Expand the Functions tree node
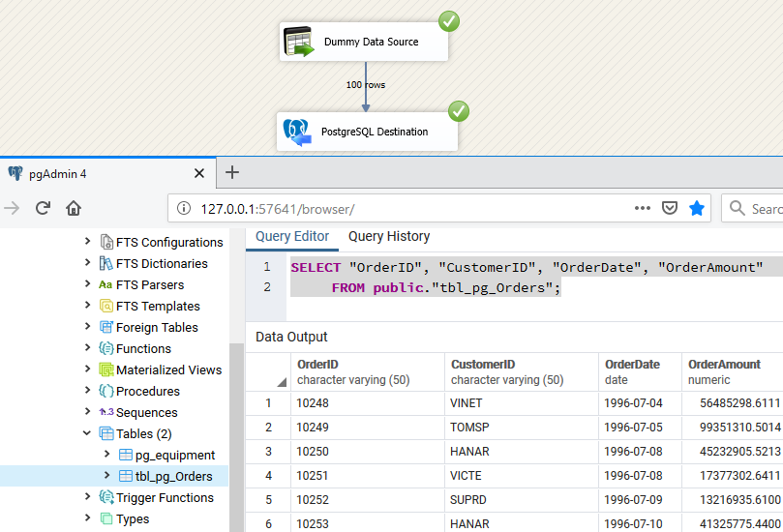This screenshot has height=532, width=783. [x=88, y=348]
